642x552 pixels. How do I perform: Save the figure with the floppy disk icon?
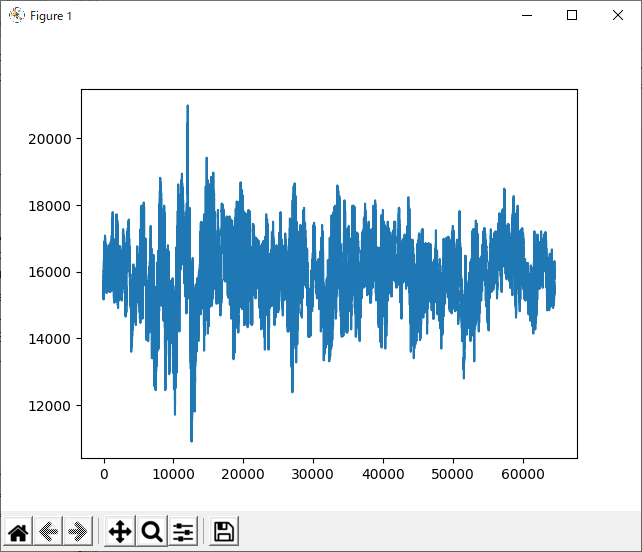point(224,531)
